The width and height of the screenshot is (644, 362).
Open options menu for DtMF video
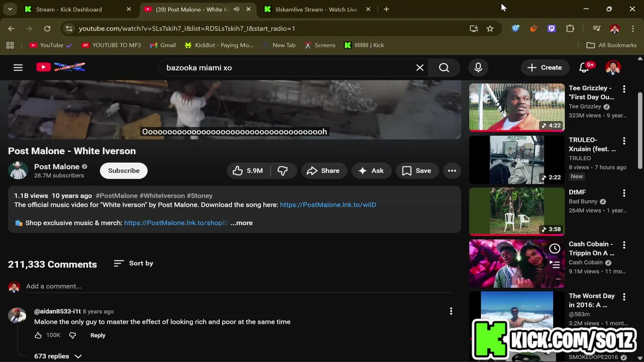pyautogui.click(x=624, y=193)
